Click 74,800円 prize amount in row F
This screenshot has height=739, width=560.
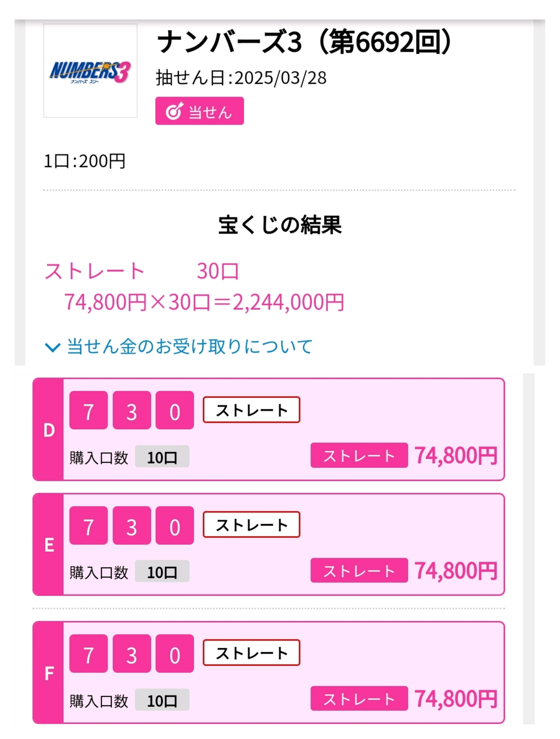[456, 699]
